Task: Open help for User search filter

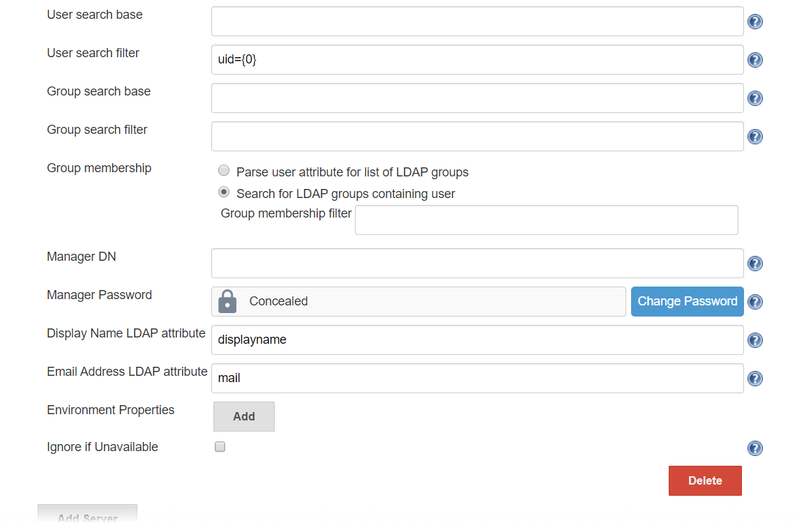Action: pyautogui.click(x=754, y=60)
